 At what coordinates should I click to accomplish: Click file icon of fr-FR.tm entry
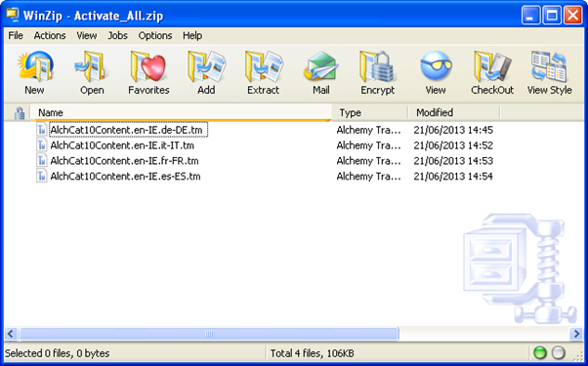[x=42, y=161]
